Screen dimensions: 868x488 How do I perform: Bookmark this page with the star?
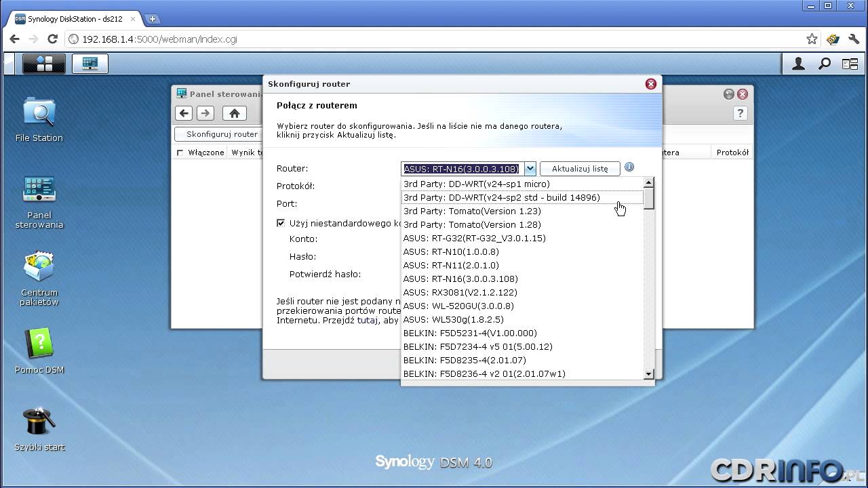point(812,39)
